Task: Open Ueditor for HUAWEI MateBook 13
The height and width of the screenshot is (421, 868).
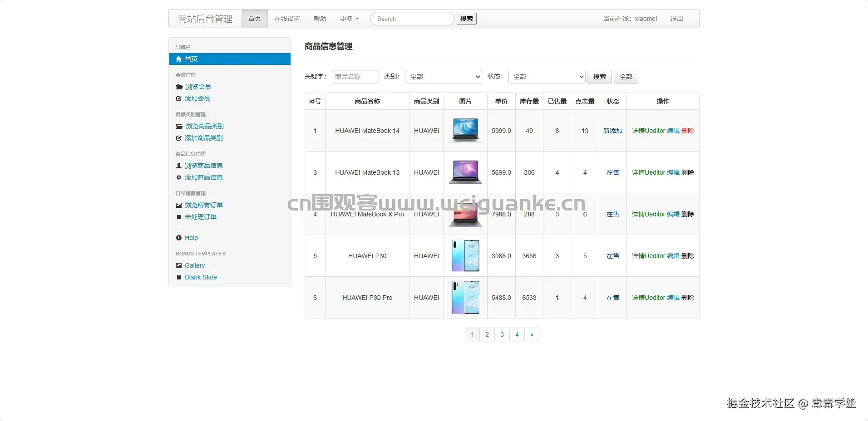Action: (655, 172)
